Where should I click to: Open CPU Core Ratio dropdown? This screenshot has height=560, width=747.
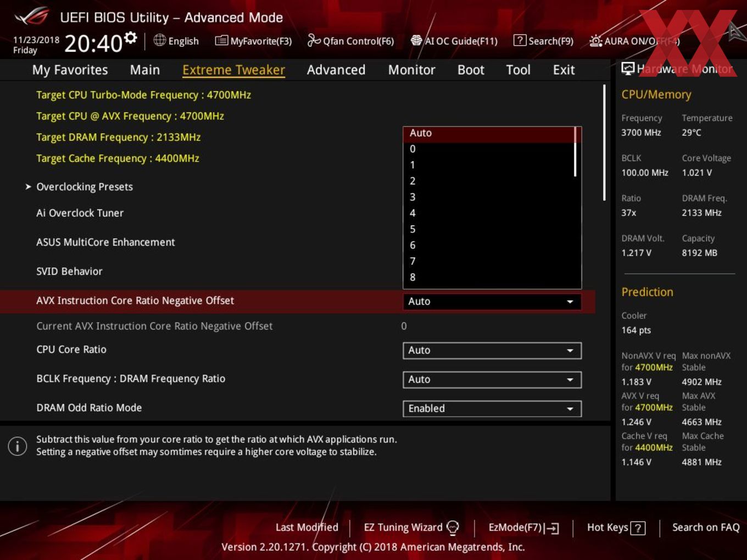click(492, 350)
